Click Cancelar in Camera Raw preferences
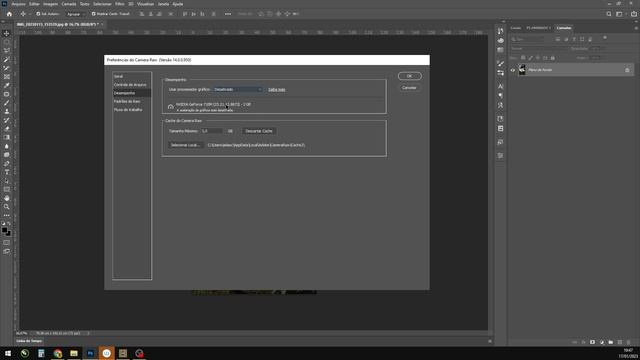This screenshot has height=360, width=640. (x=409, y=88)
